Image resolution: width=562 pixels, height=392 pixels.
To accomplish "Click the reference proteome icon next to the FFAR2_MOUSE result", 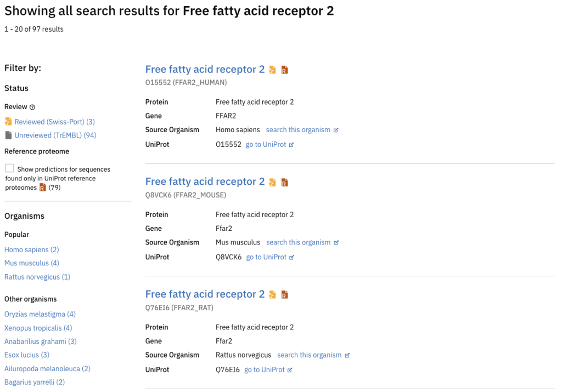I will pos(285,183).
